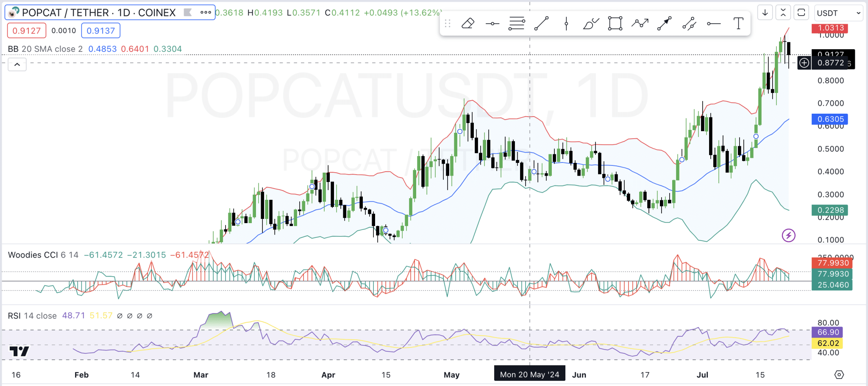Click the red 0.9127 sell price button
Viewport: 868px width, 386px height.
pos(27,31)
